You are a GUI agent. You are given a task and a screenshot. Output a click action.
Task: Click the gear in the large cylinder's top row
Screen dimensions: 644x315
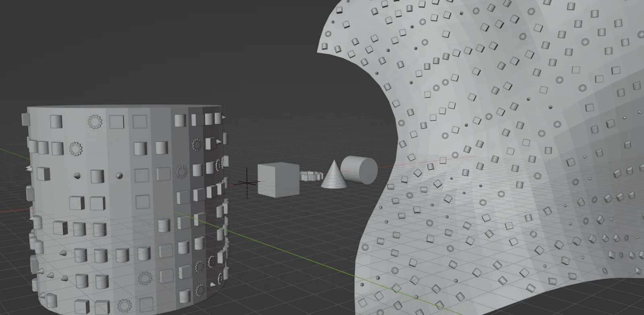click(95, 121)
